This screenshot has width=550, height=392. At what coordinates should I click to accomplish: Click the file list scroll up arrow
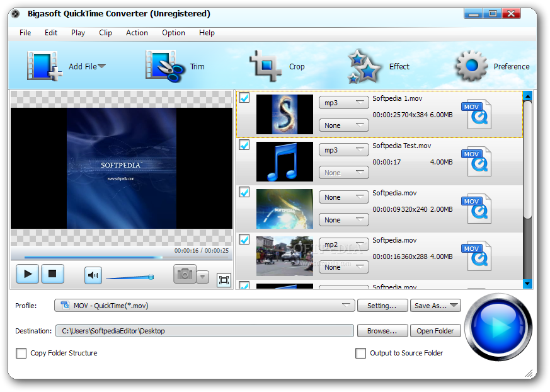pos(527,96)
